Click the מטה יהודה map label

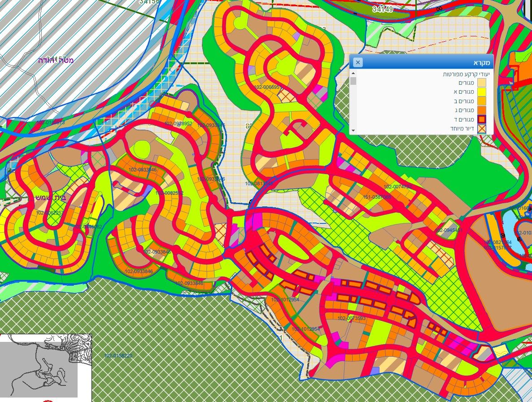(56, 61)
